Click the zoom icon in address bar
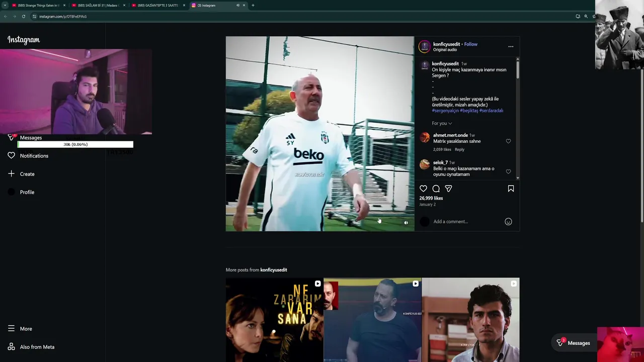644x362 pixels. 586,17
